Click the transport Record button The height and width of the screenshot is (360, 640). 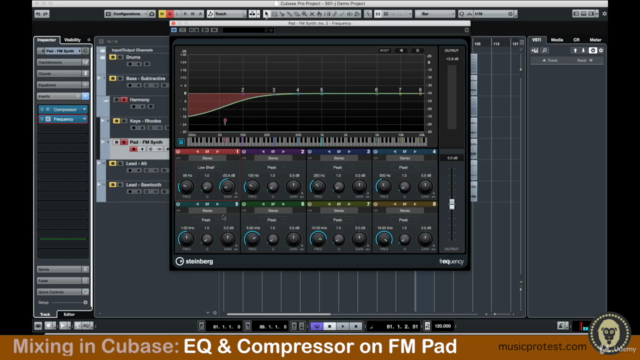356,326
